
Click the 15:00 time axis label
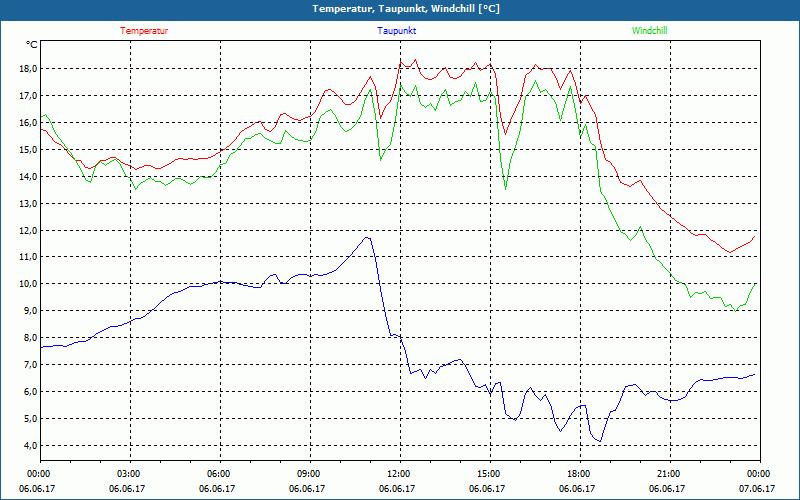pos(490,474)
